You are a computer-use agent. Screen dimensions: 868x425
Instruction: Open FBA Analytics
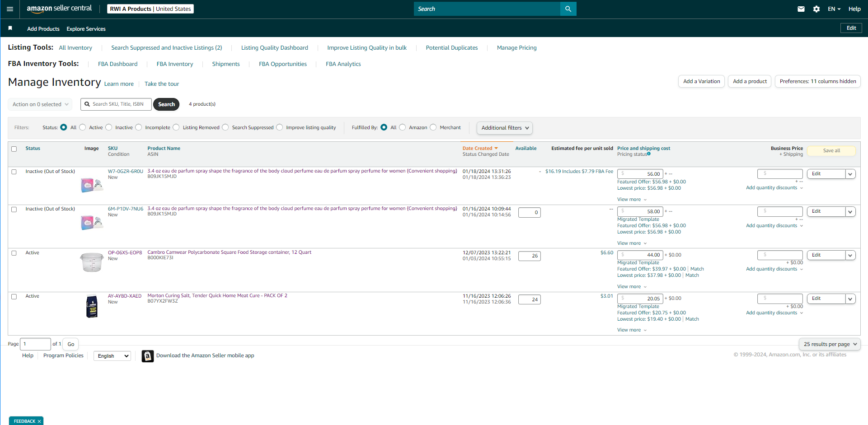point(343,64)
